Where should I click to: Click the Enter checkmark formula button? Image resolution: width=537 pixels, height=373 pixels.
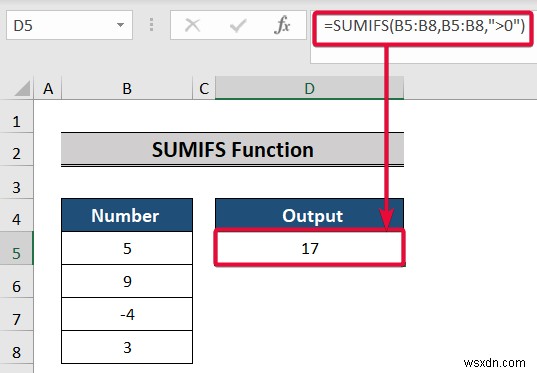pos(238,25)
